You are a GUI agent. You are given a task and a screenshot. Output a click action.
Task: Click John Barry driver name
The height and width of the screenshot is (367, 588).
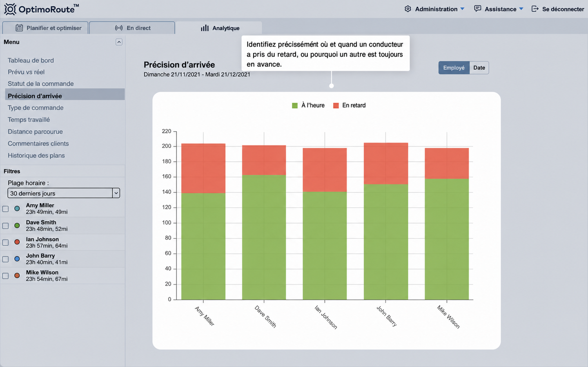40,255
